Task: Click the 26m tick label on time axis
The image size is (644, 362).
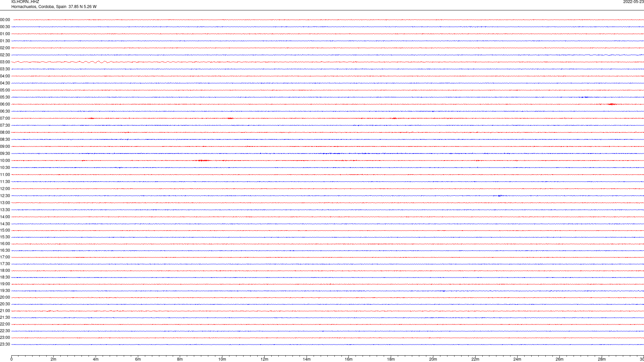Action: click(x=559, y=359)
